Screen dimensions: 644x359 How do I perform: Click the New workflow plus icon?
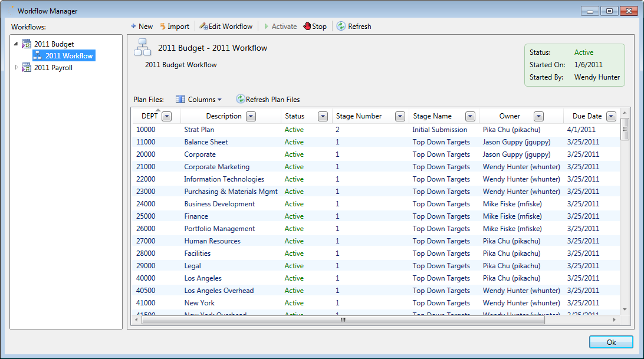[133, 27]
